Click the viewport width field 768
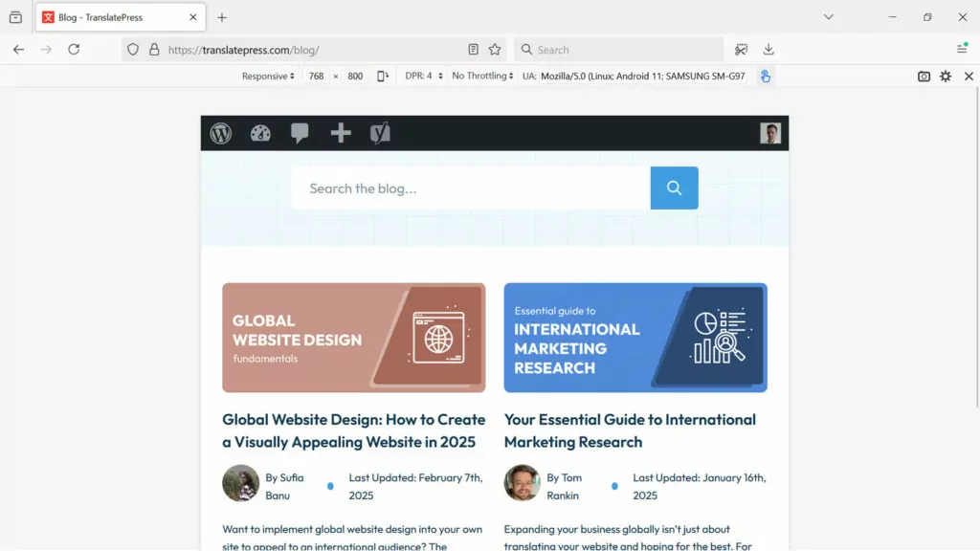The image size is (980, 551). 316,77
